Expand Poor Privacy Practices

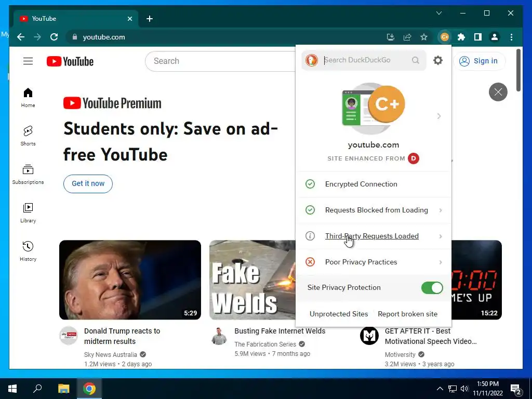[x=374, y=262]
